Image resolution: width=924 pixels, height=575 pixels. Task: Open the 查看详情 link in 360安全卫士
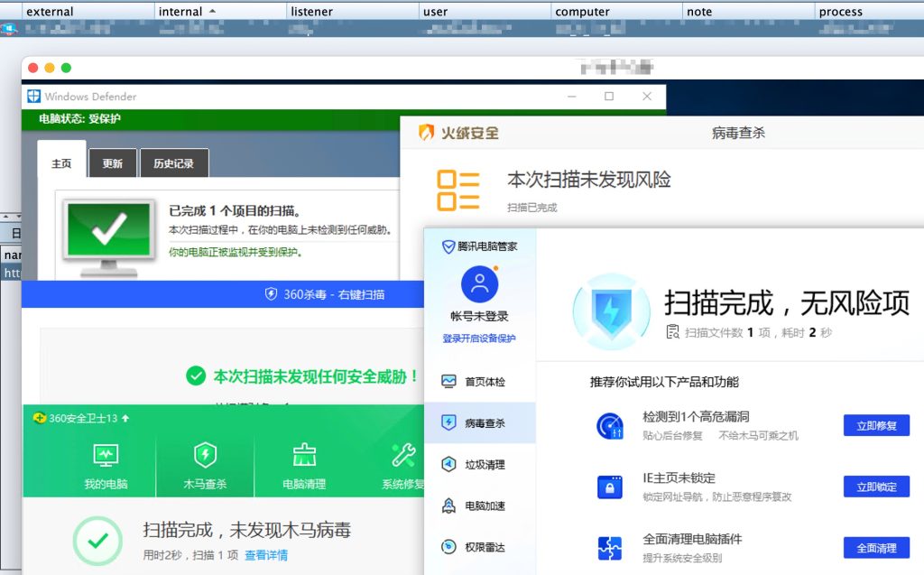(266, 555)
